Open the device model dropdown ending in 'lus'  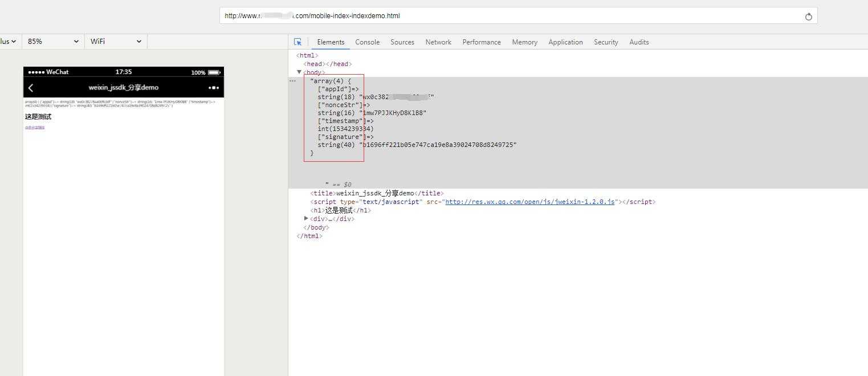[x=10, y=42]
